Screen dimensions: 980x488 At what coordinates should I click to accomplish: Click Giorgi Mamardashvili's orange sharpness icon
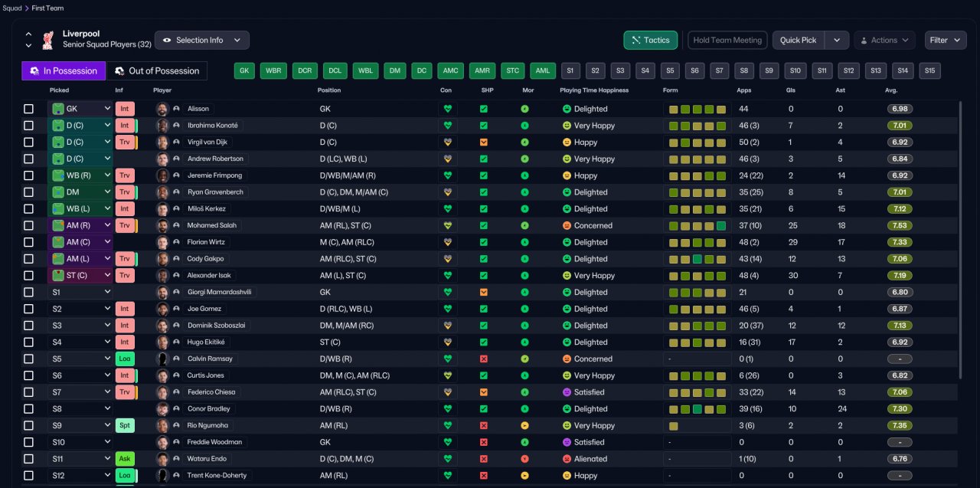(484, 292)
